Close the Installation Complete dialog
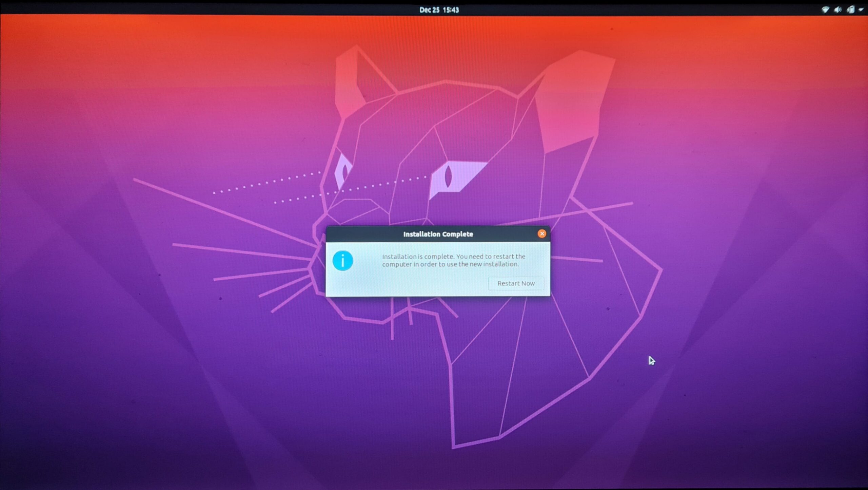 [x=541, y=233]
